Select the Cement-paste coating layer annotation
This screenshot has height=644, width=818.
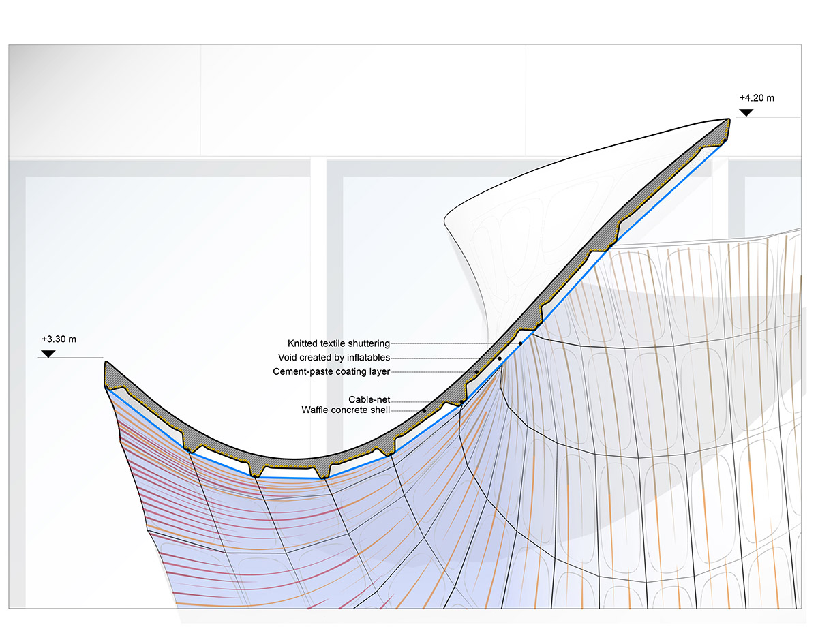coord(331,371)
